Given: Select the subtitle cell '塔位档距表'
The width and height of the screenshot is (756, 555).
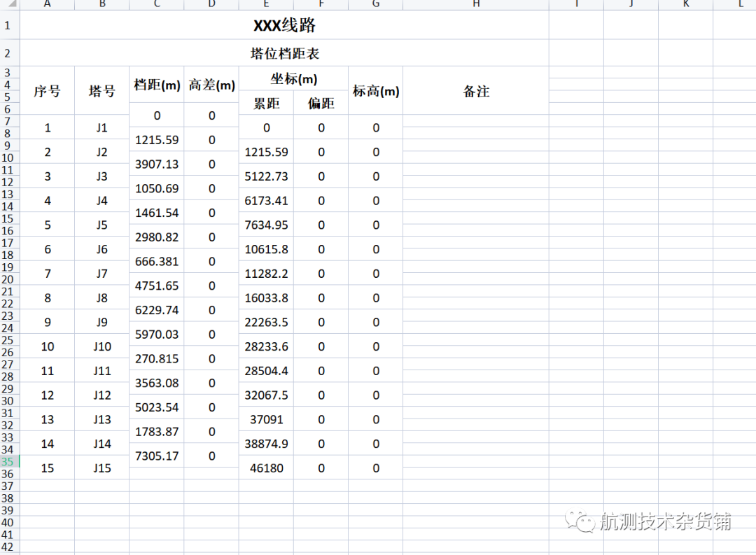Looking at the screenshot, I should pos(284,53).
